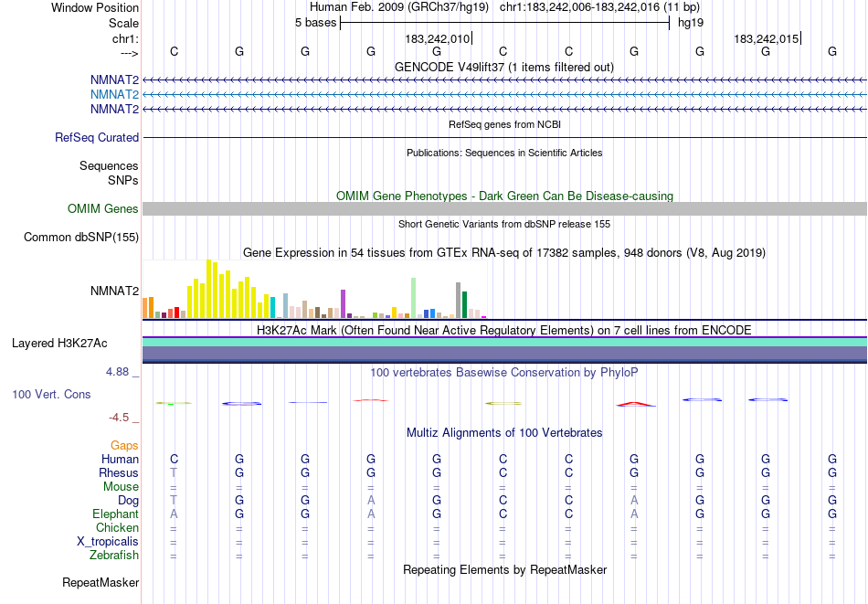Image resolution: width=868 pixels, height=604 pixels.
Task: Click the purple GTEx expression bar
Action: (344, 304)
